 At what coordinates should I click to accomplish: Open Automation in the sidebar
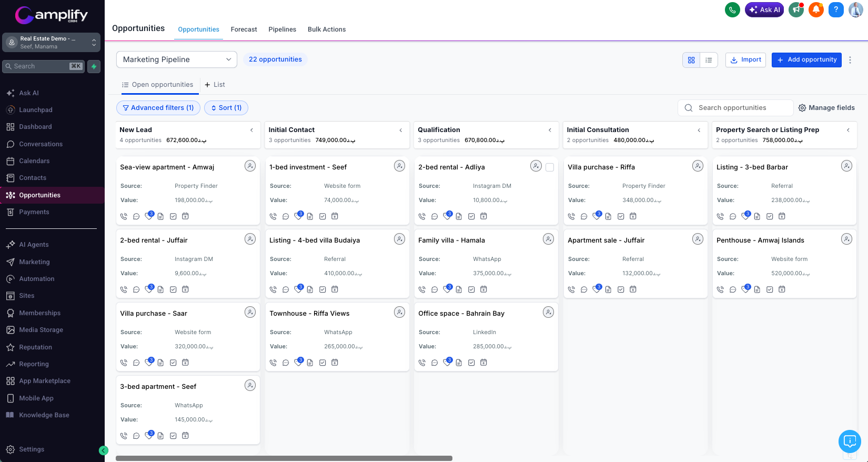point(37,279)
